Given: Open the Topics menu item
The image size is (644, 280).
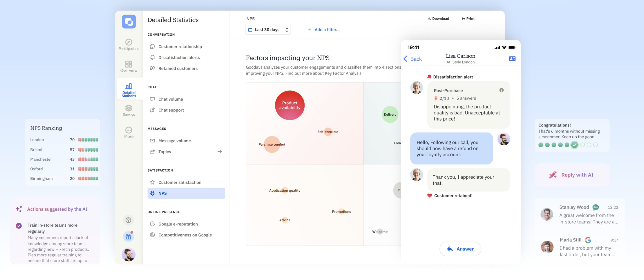Looking at the screenshot, I should tap(164, 152).
